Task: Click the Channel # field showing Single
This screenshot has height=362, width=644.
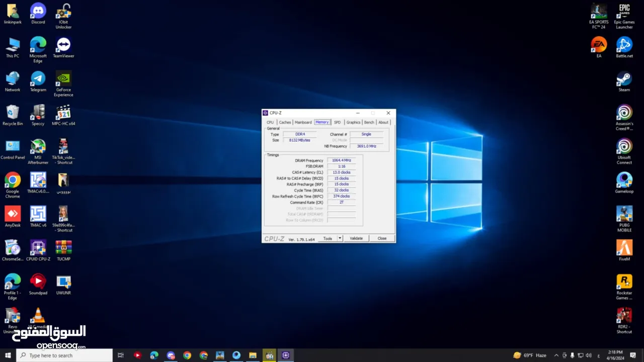Action: tap(367, 134)
